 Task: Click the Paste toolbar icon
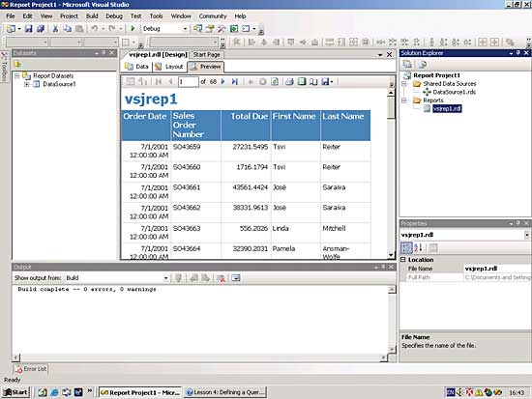click(x=79, y=29)
